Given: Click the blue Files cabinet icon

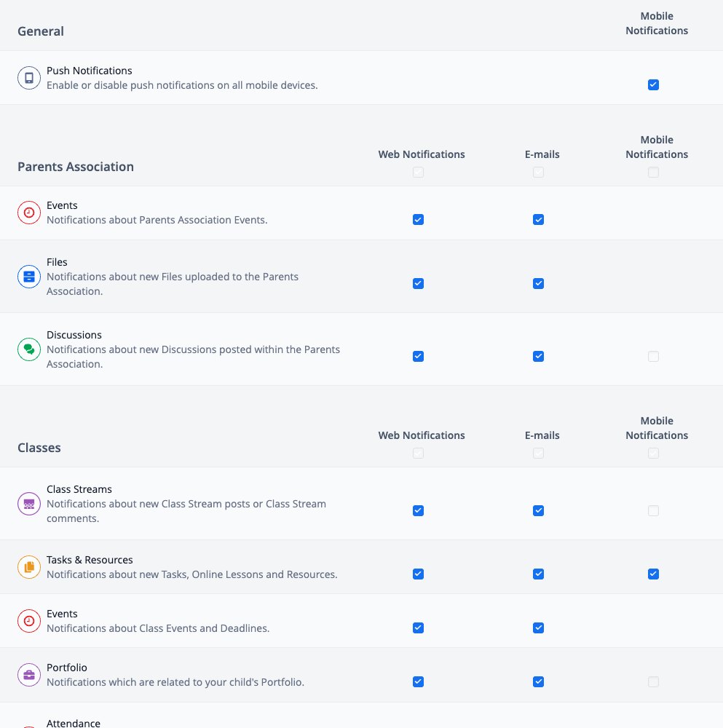Looking at the screenshot, I should 29,277.
